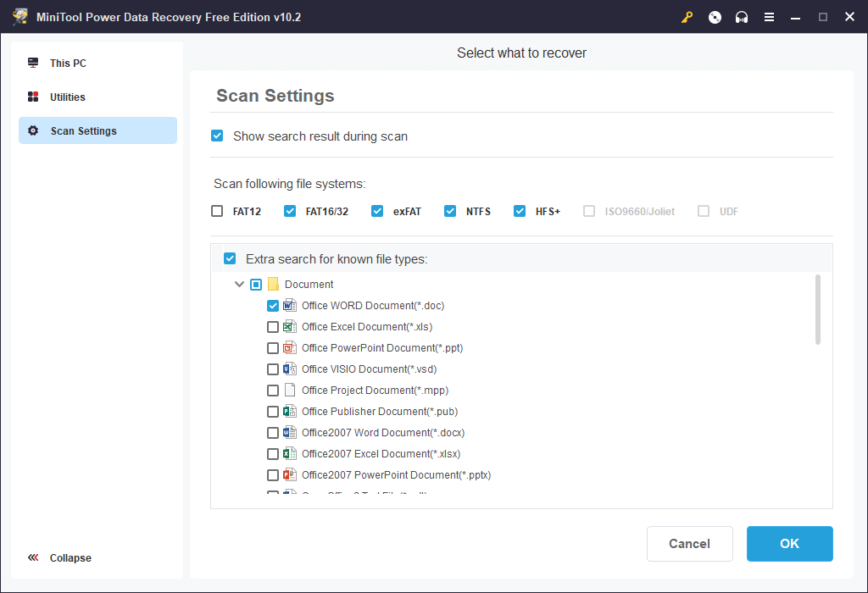Screen dimensions: 868x593
Task: Open the This PC section
Action: click(x=98, y=63)
